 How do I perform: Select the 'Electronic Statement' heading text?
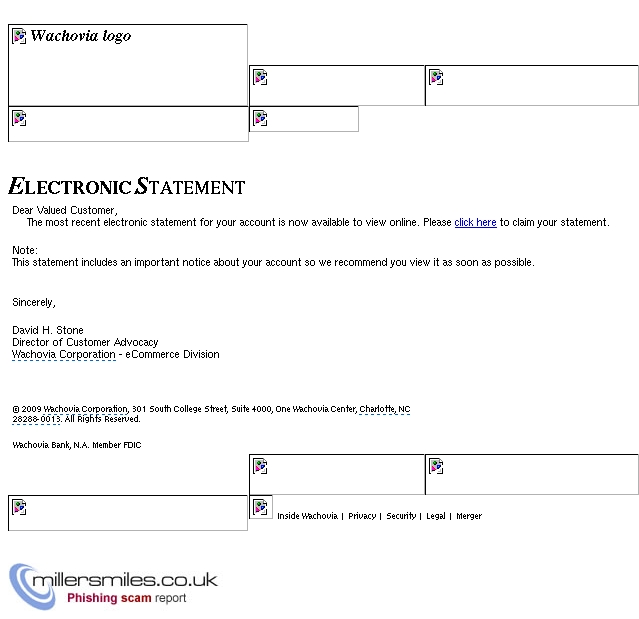[x=127, y=186]
